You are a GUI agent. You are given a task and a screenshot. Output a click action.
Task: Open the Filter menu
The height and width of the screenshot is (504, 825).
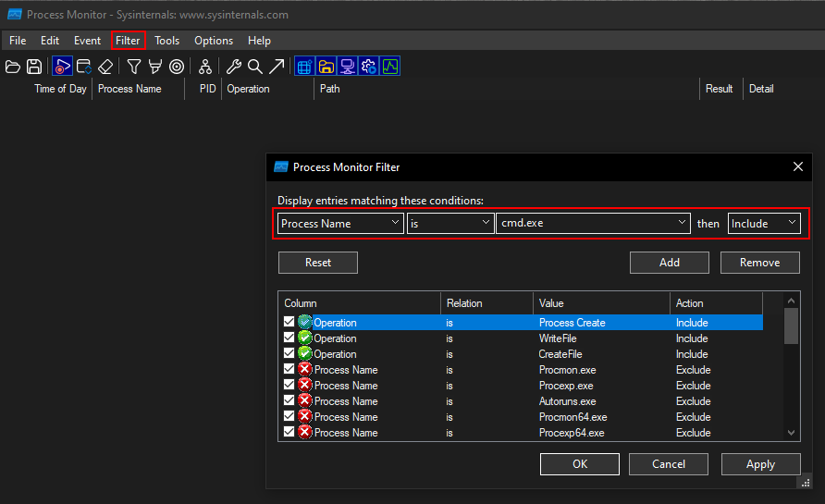pos(128,41)
